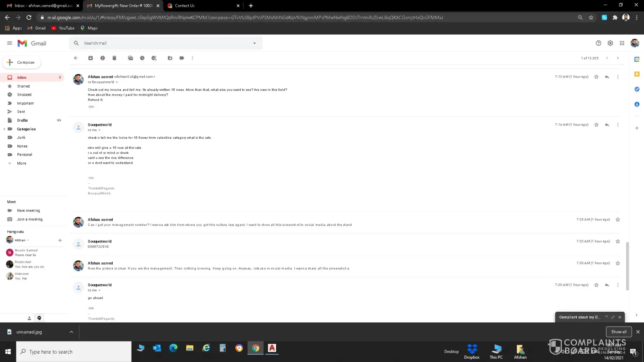Delete the conversation with trash icon
Screen dimensions: 644x362
pos(114,58)
